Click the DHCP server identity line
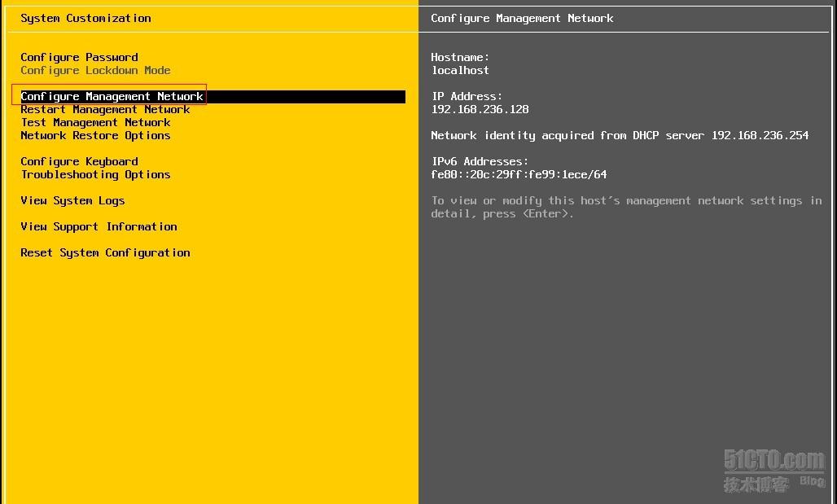This screenshot has height=504, width=837. point(620,136)
